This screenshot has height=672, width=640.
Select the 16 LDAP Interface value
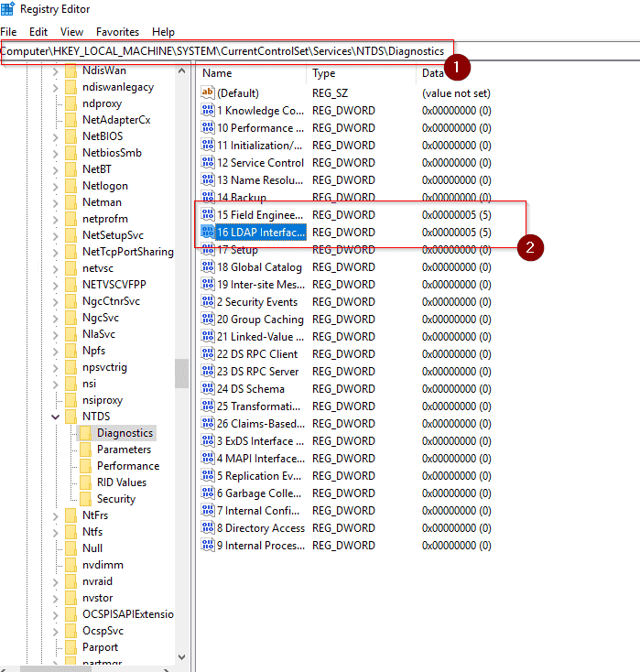coord(261,233)
